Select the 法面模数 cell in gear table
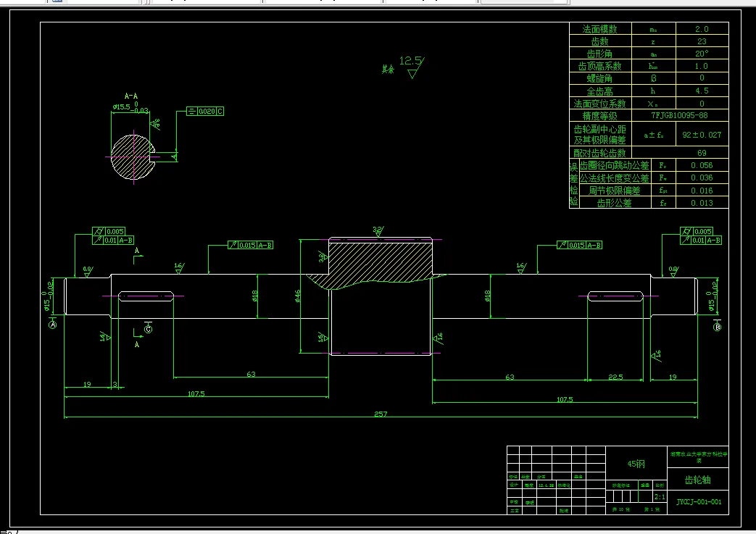This screenshot has height=534, width=756. 600,29
